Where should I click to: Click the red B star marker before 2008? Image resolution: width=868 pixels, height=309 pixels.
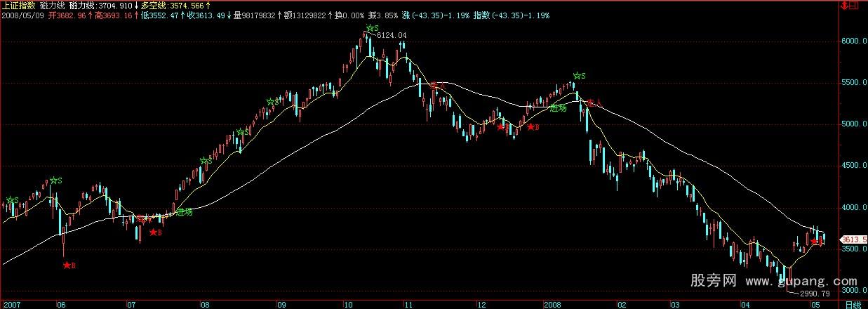(x=530, y=127)
